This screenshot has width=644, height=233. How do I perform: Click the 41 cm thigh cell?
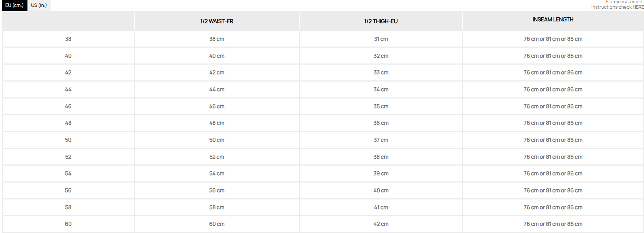pos(381,207)
